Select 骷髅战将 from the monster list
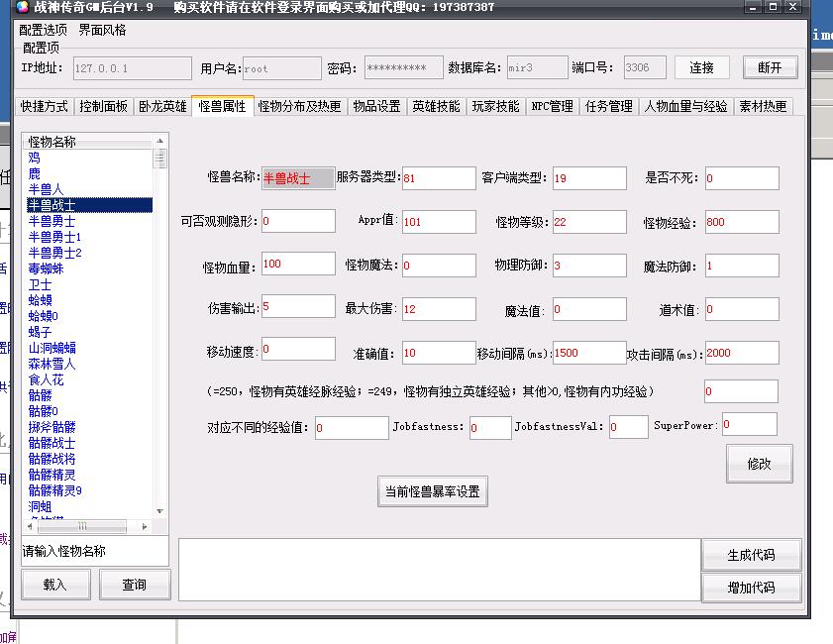 (x=52, y=459)
